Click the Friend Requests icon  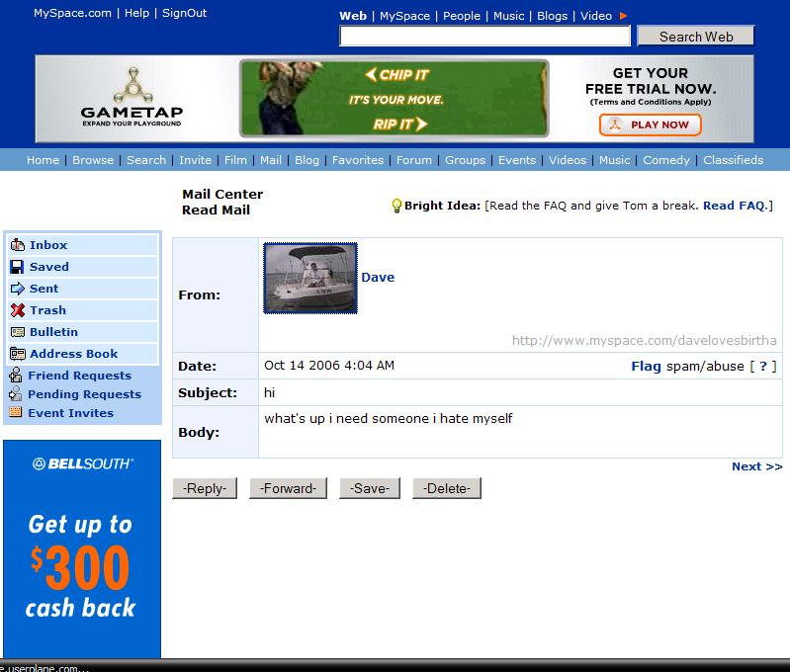[x=16, y=375]
